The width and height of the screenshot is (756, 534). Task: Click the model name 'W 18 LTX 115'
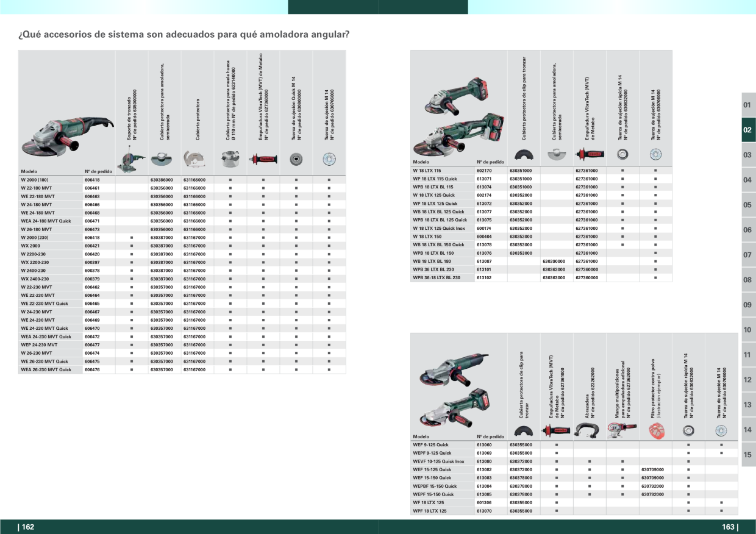(427, 171)
